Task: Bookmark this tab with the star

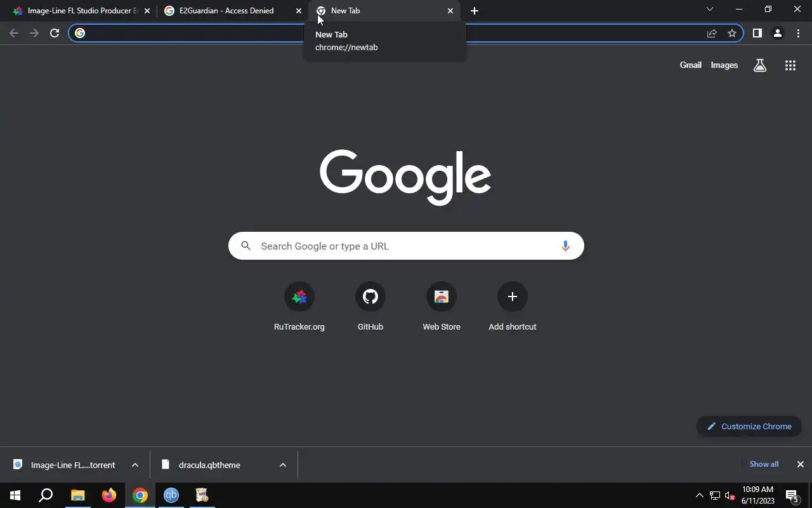Action: pyautogui.click(x=732, y=33)
